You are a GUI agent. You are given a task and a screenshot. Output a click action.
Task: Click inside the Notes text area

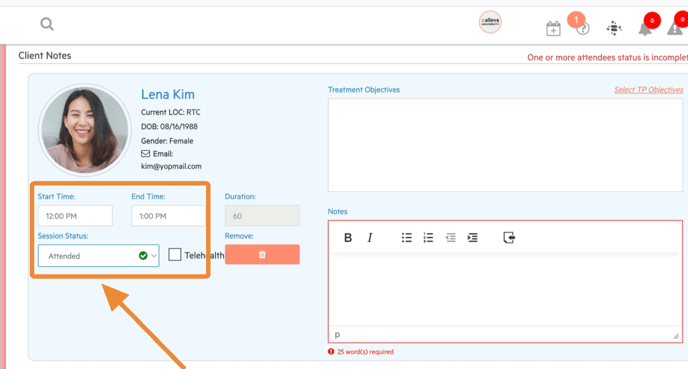(505, 290)
